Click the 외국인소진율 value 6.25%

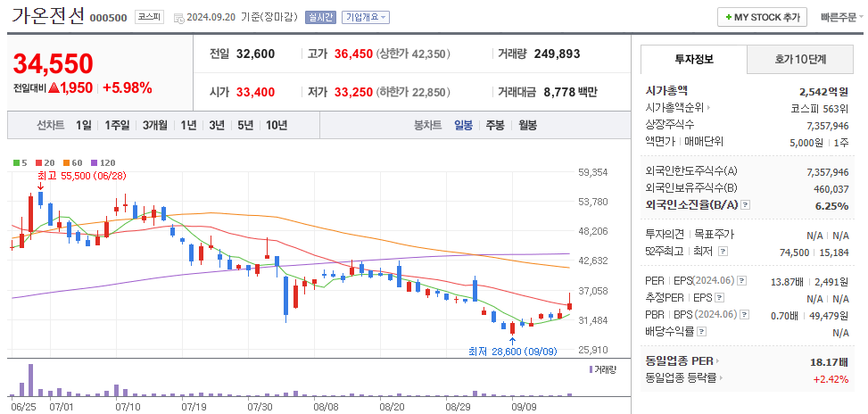pyautogui.click(x=831, y=206)
